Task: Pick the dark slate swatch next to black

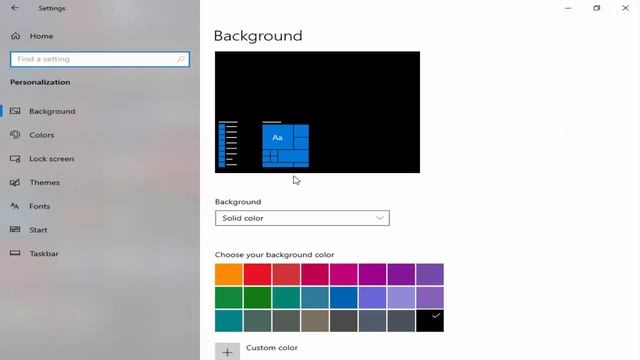Action: click(x=401, y=321)
